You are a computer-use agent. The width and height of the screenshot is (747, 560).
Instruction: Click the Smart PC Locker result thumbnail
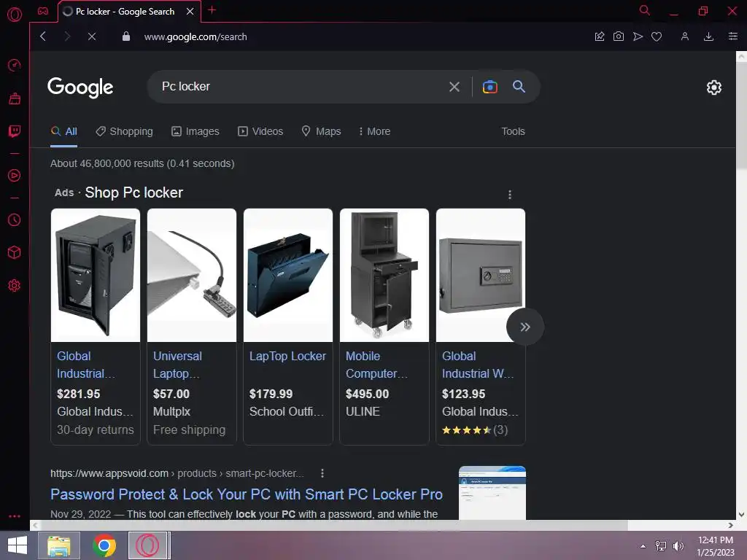[492, 493]
